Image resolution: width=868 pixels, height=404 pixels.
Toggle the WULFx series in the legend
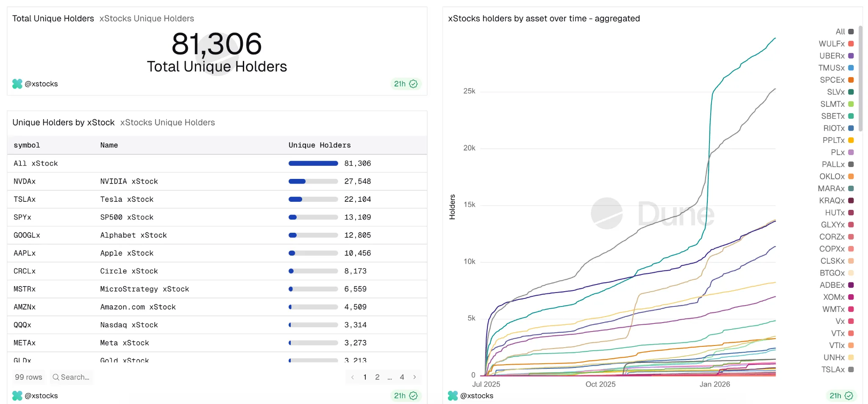[x=836, y=44]
